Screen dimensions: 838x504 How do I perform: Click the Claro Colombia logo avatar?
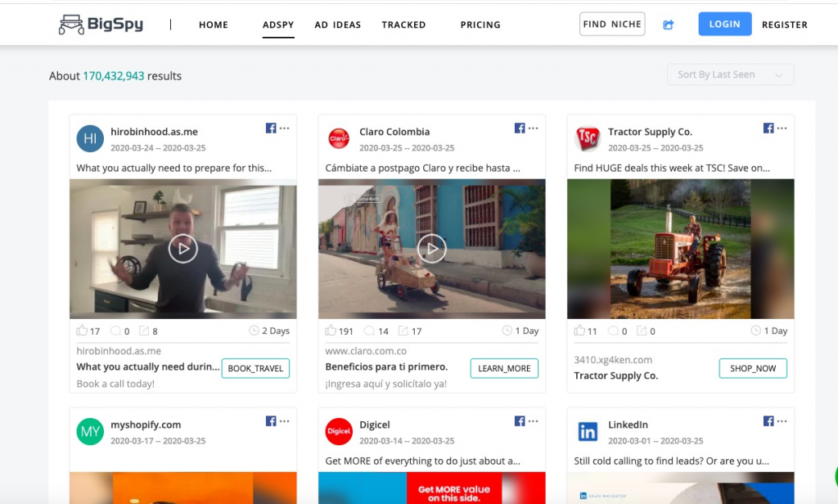click(x=339, y=139)
